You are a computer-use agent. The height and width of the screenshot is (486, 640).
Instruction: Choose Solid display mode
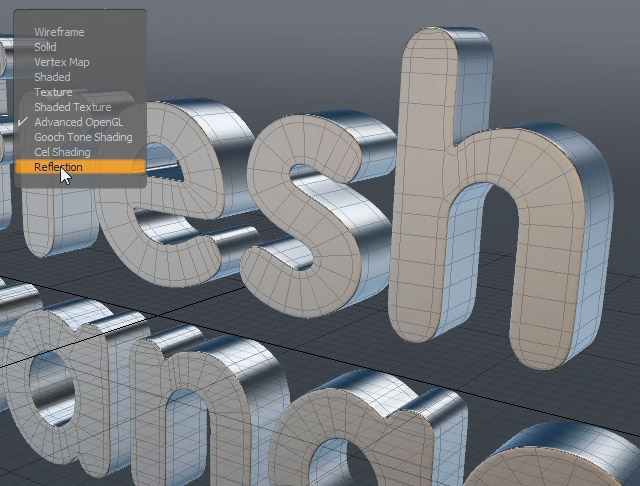[x=80, y=47]
